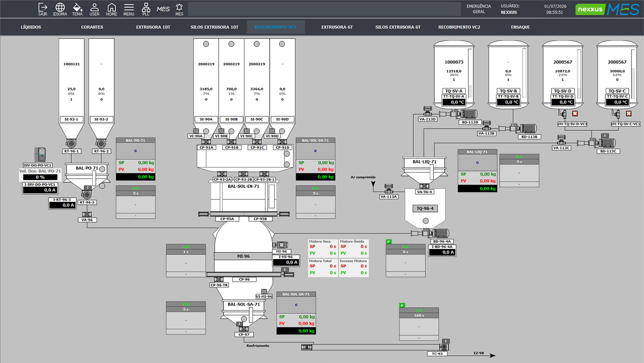Click the 160 s timer value
This screenshot has height=363, width=644.
419,316
